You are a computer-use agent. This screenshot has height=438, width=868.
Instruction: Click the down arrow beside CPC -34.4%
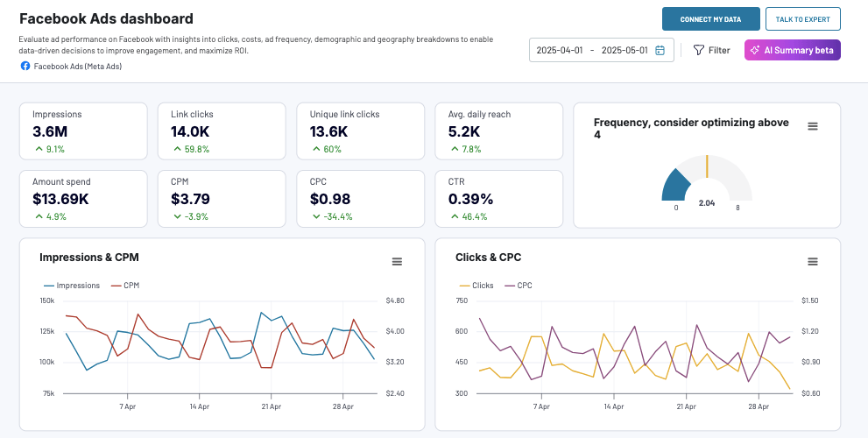pos(316,216)
